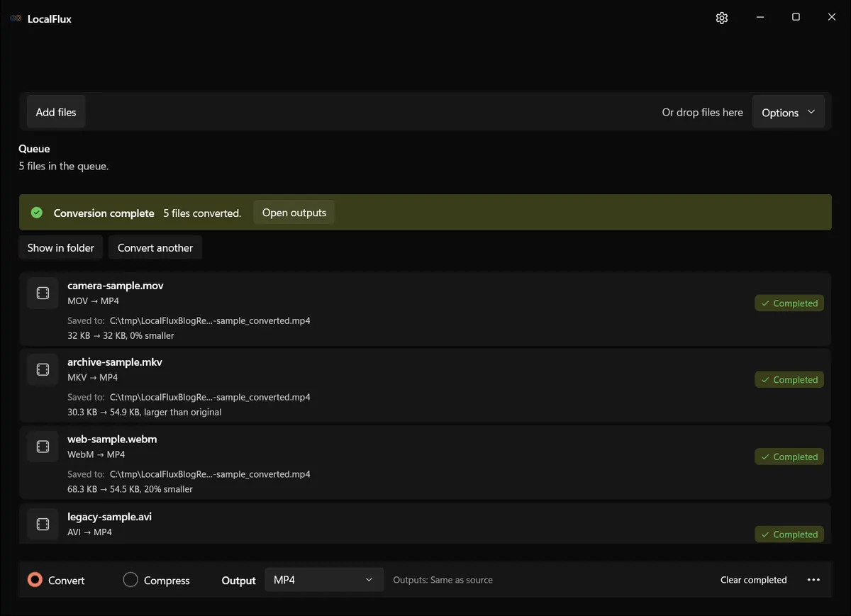Screen dimensions: 851x616
Task: Click the Output label
Action: 239,581
